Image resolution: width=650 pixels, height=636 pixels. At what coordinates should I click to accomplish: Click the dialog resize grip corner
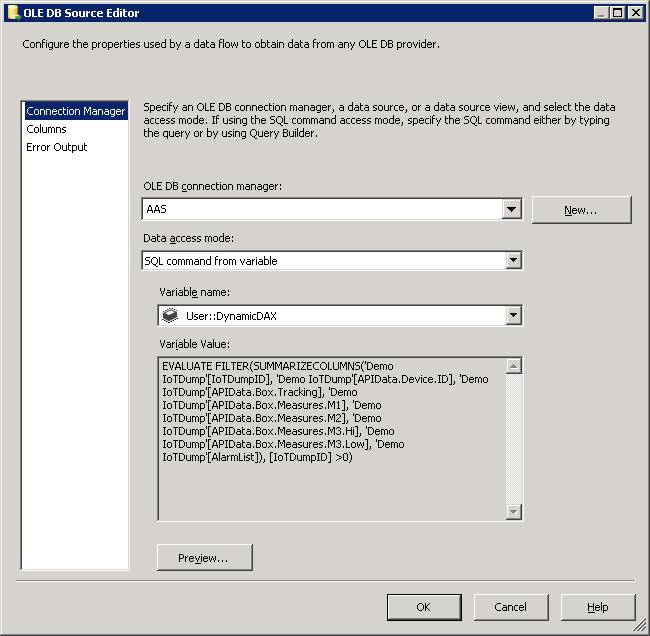(641, 626)
